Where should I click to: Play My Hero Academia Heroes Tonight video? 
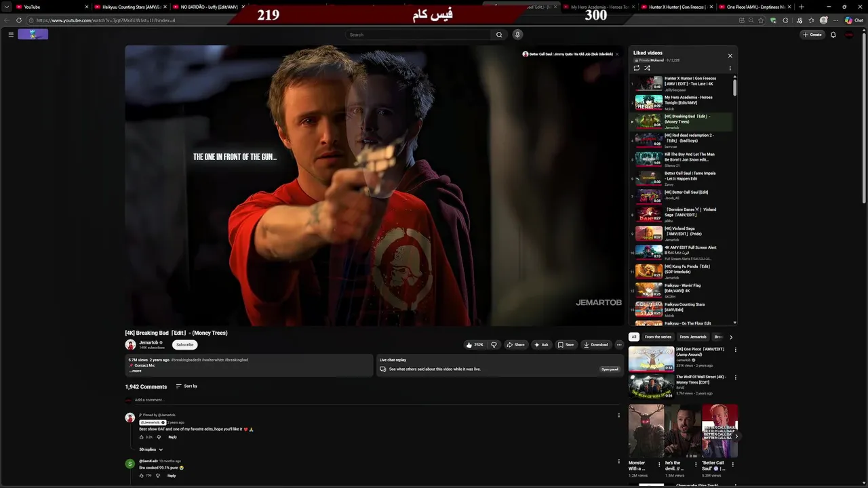[x=680, y=102]
